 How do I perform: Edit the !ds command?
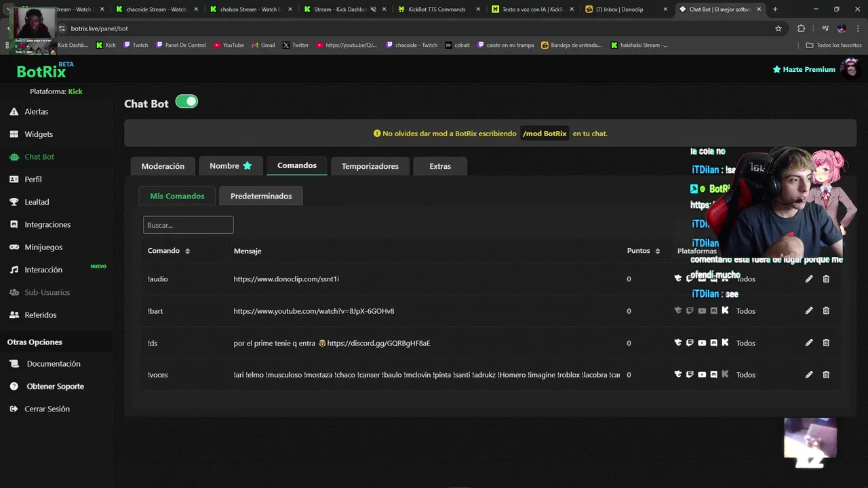809,342
